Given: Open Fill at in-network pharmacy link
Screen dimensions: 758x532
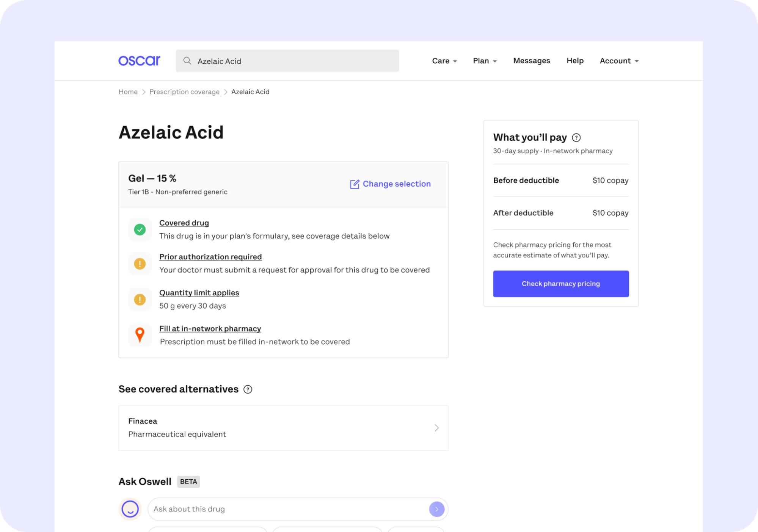Looking at the screenshot, I should click(x=210, y=329).
